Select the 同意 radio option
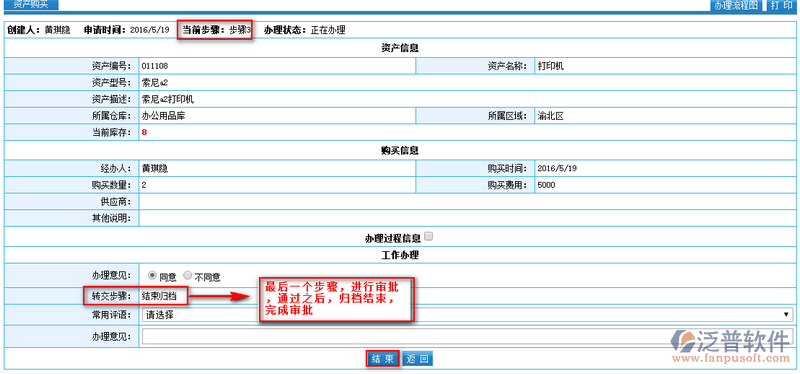The width and height of the screenshot is (800, 374). (152, 276)
